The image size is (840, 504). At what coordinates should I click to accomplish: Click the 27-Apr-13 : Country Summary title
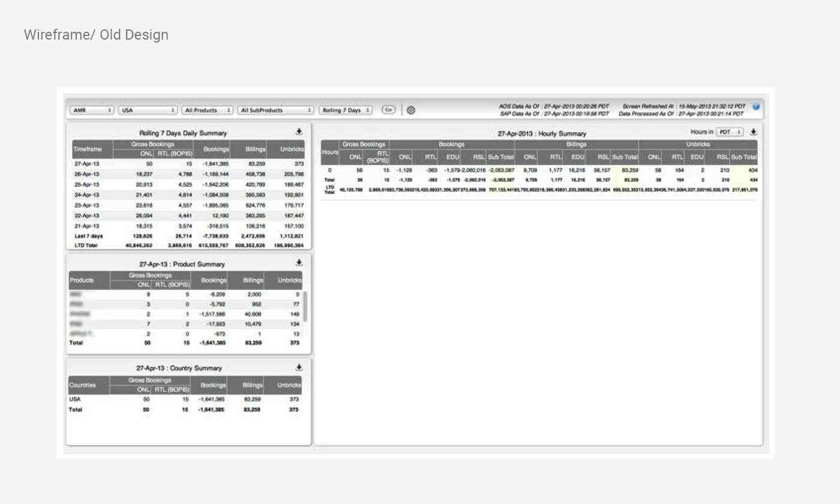point(179,368)
